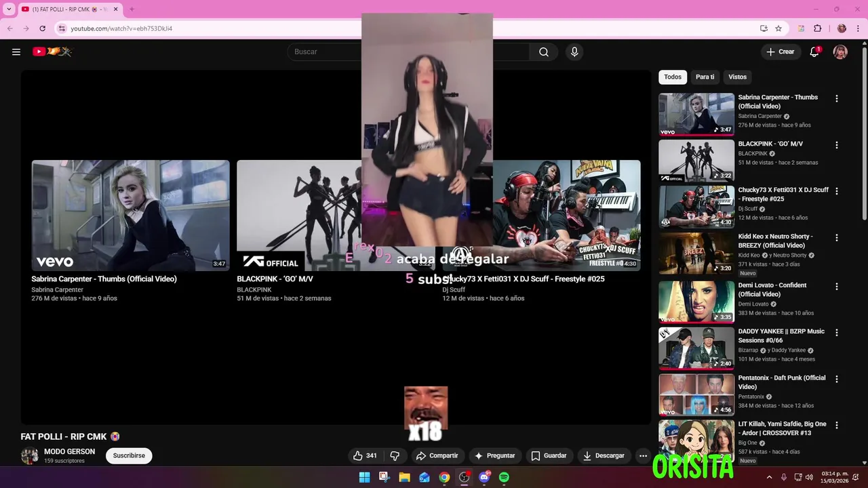The width and height of the screenshot is (868, 488).
Task: Select the Todos filter chip
Action: 673,77
